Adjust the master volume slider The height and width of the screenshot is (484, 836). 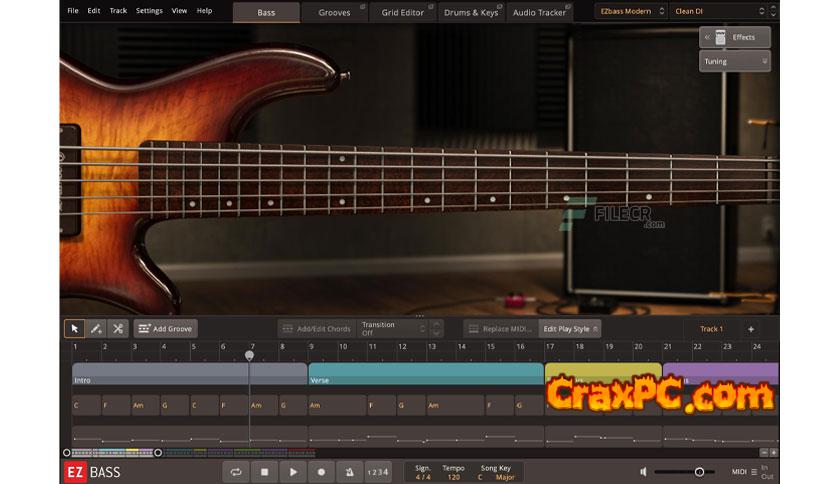(x=699, y=471)
